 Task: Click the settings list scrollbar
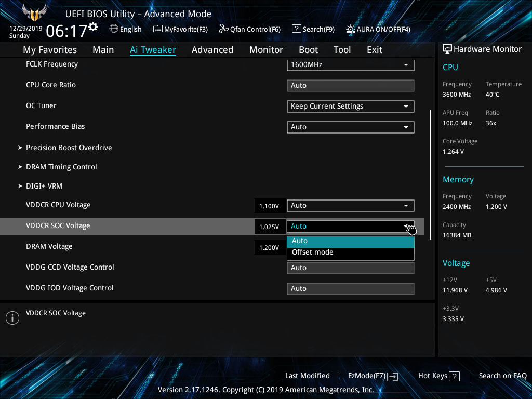[430, 175]
